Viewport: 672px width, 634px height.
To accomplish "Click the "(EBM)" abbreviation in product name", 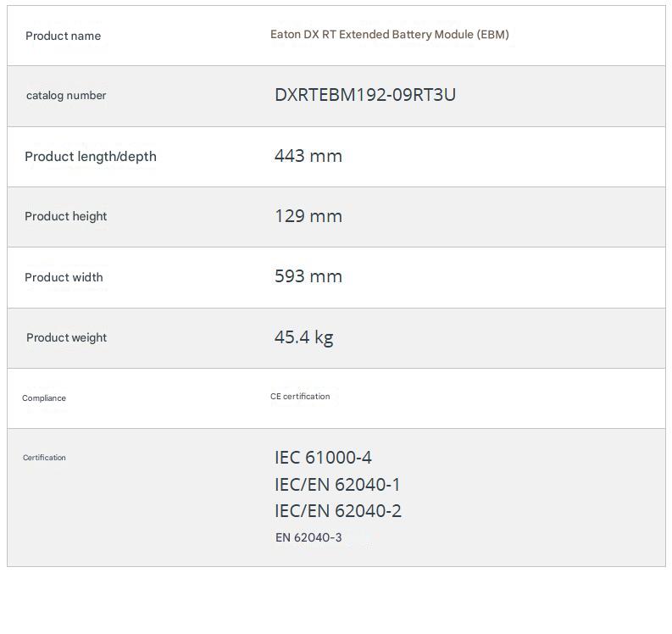I will point(492,35).
